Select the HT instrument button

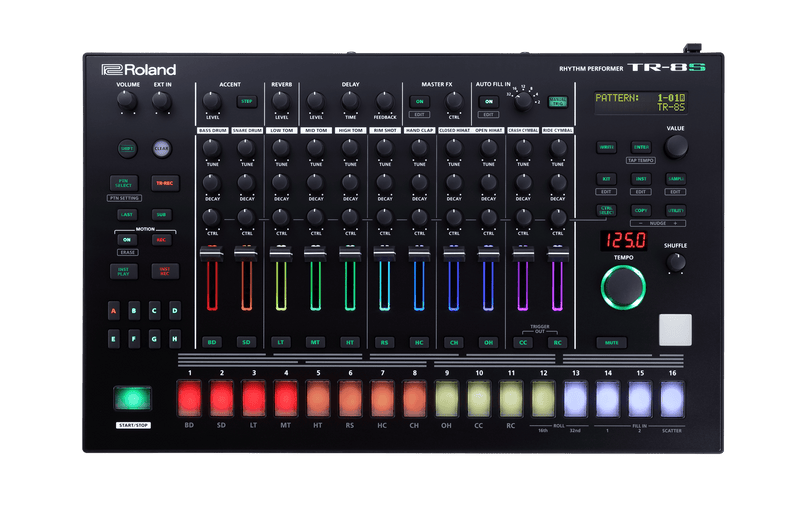(x=350, y=342)
